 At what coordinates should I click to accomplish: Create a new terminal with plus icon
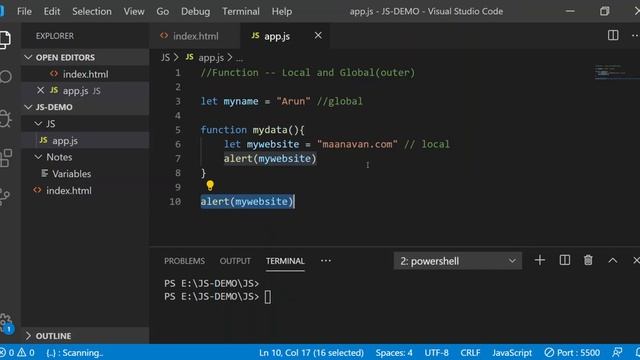pos(540,260)
